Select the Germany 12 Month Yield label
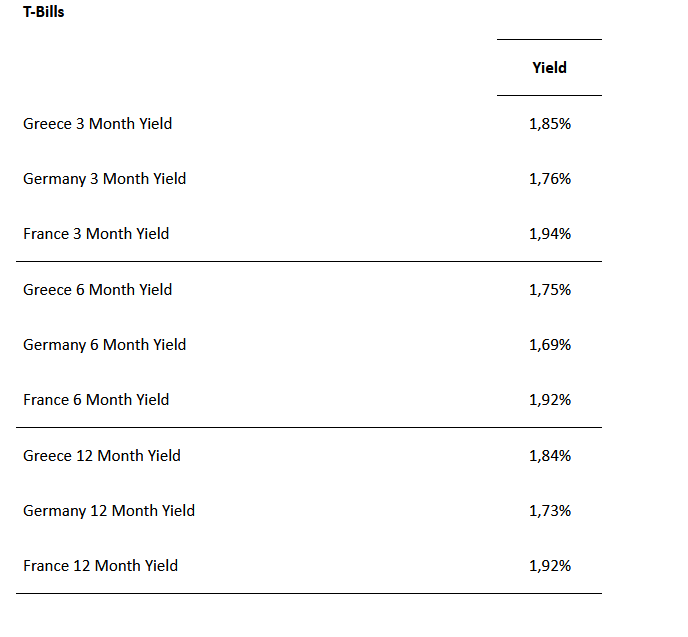The height and width of the screenshot is (637, 688). tap(109, 511)
